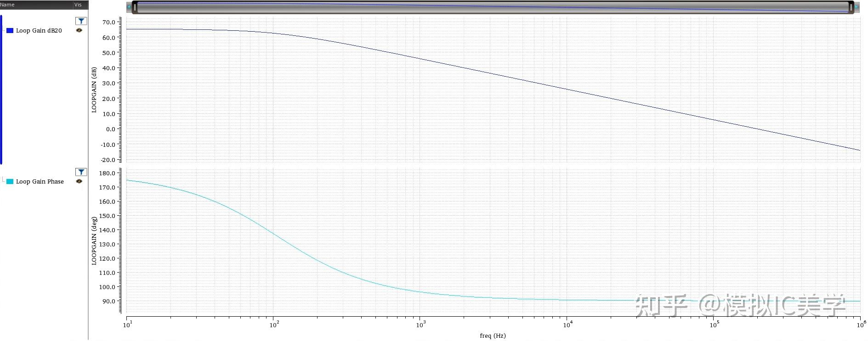868x341 pixels.
Task: Open the cyan color swatch for Loop Gain Phase
Action: point(10,182)
